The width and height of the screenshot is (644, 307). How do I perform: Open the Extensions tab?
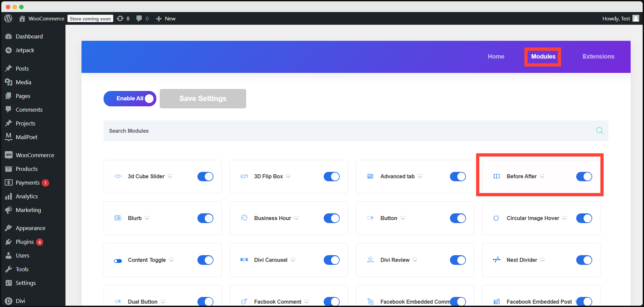598,57
